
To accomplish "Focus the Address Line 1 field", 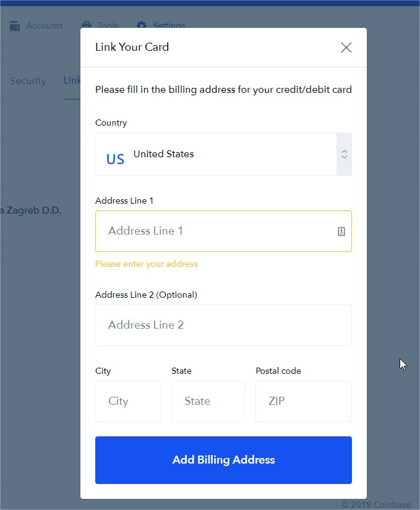I will click(x=223, y=231).
